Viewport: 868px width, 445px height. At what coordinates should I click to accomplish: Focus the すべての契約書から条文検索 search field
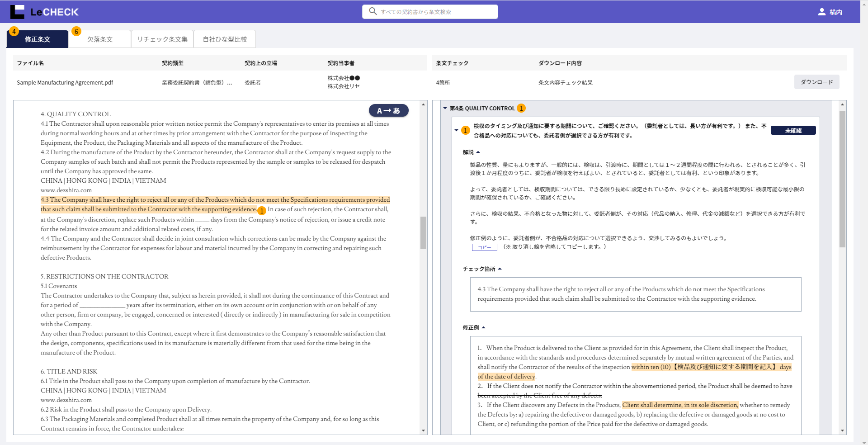430,12
